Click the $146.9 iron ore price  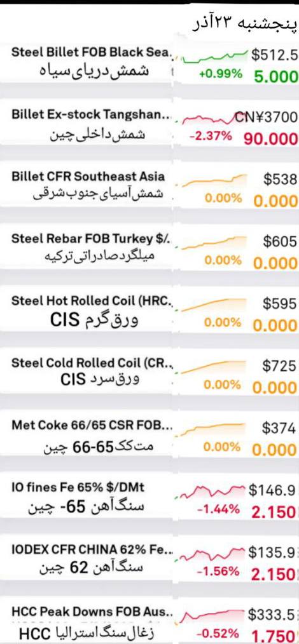pyautogui.click(x=272, y=490)
